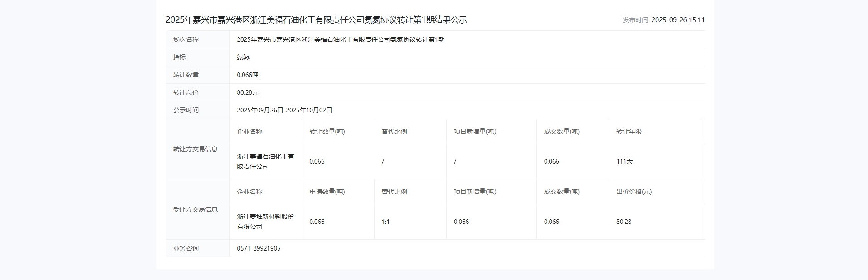Viewport: 868px width, 280px height.
Task: Click the 0.066吨 transfer quantity value
Action: tap(248, 75)
